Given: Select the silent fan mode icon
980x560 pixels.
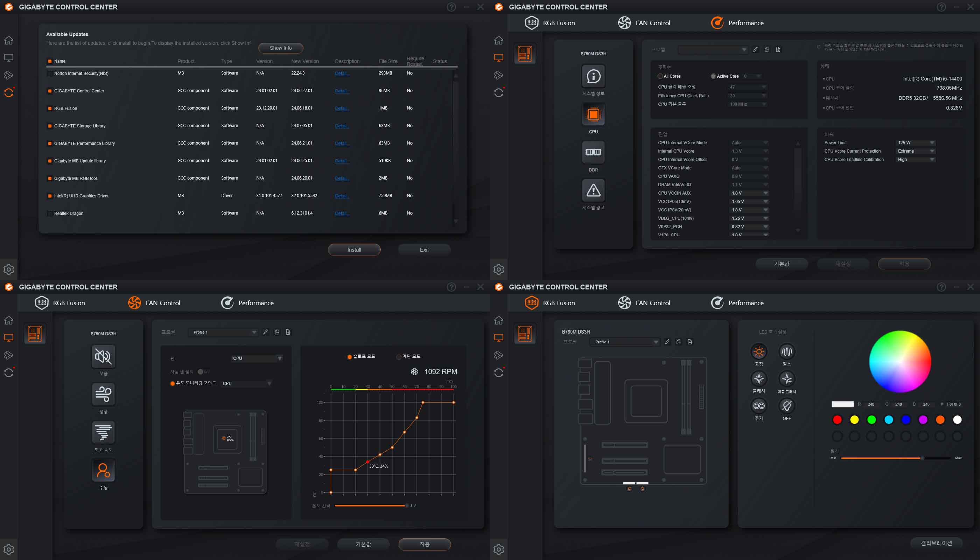Looking at the screenshot, I should [103, 356].
